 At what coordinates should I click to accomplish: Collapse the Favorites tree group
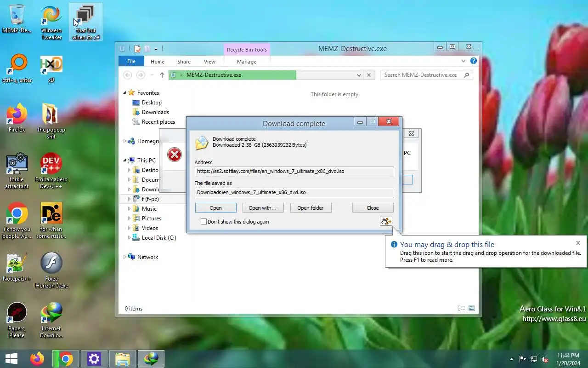tap(124, 92)
